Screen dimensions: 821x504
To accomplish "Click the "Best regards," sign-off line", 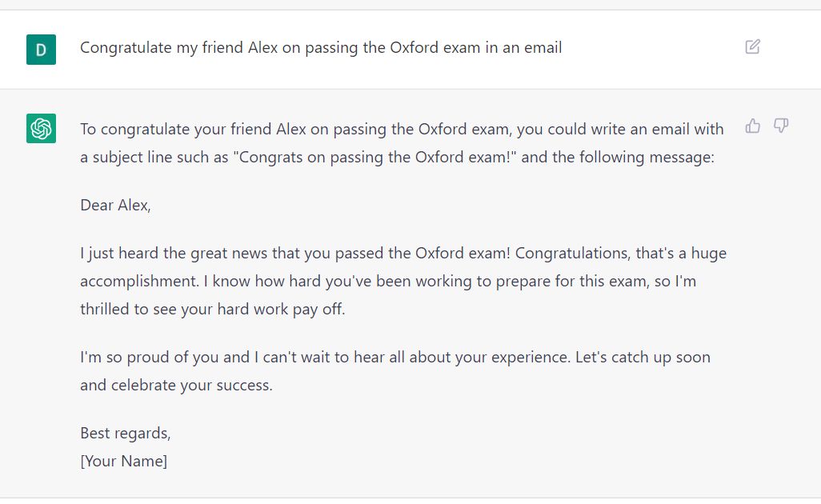I will (x=126, y=434).
